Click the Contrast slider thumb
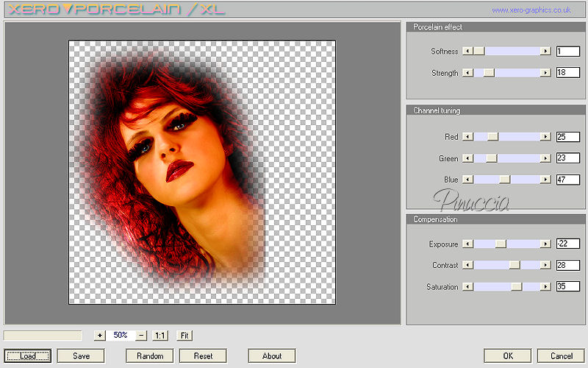 tap(514, 265)
